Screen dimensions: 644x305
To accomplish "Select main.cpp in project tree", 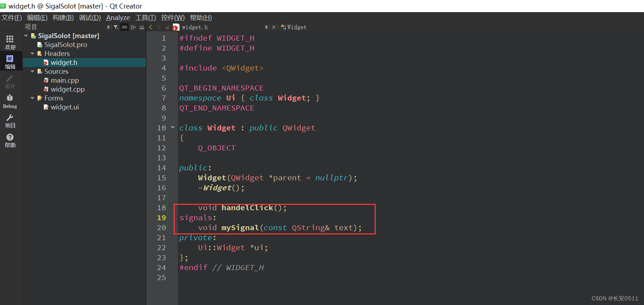I will pyautogui.click(x=65, y=80).
